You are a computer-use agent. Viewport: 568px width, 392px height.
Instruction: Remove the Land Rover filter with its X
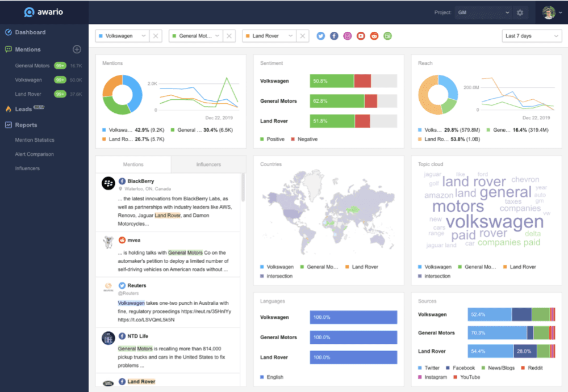(x=303, y=36)
